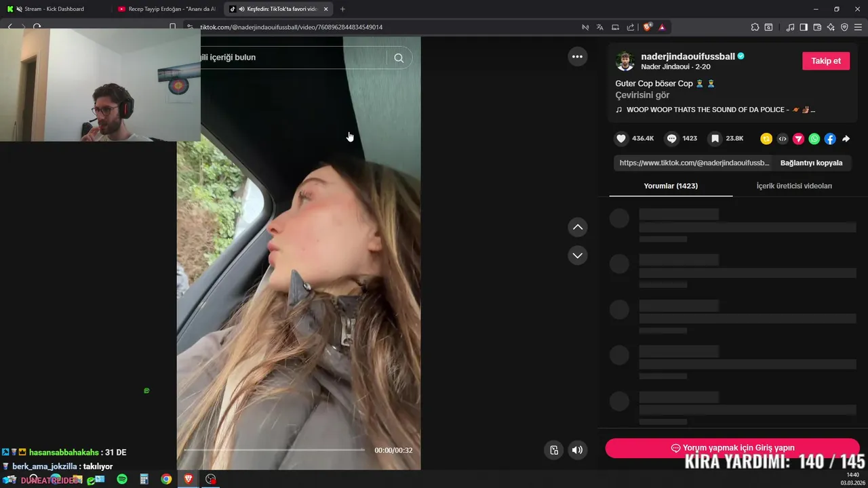The height and width of the screenshot is (488, 868).
Task: Open the browser extensions puzzle icon
Action: tap(755, 27)
